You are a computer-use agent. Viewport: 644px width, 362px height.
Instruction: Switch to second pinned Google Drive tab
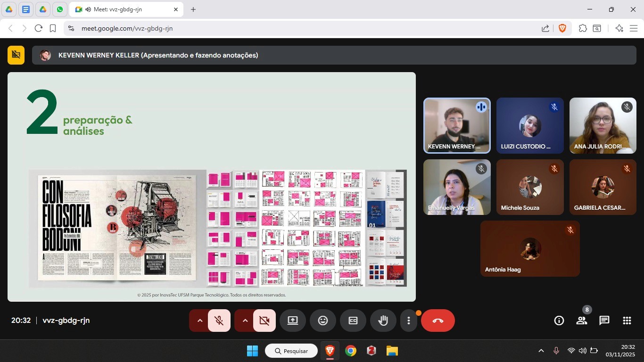(x=42, y=9)
